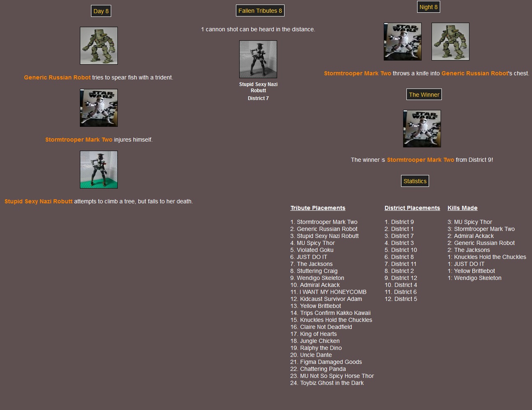Select '2. Generic Russian Robot' placement row
This screenshot has height=410, width=532.
[x=324, y=229]
